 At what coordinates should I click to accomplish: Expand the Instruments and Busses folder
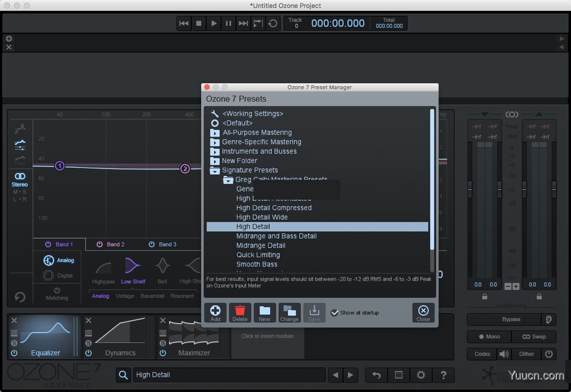pyautogui.click(x=215, y=151)
